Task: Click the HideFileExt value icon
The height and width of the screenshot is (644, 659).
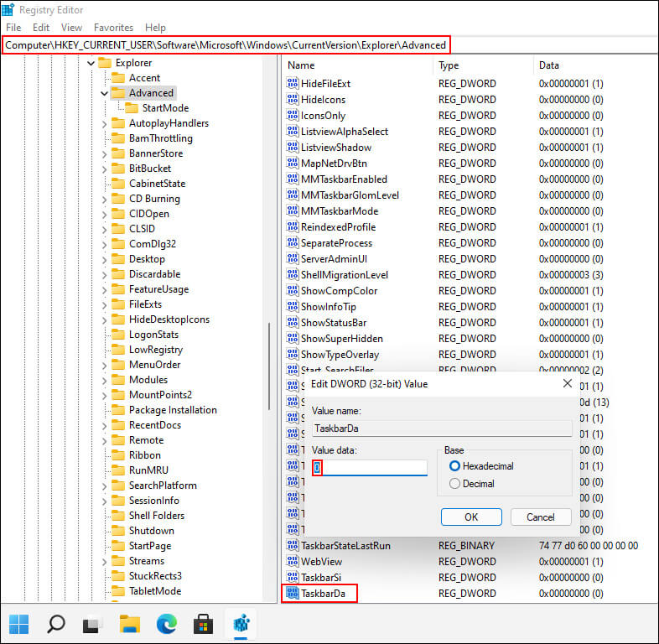Action: (292, 83)
